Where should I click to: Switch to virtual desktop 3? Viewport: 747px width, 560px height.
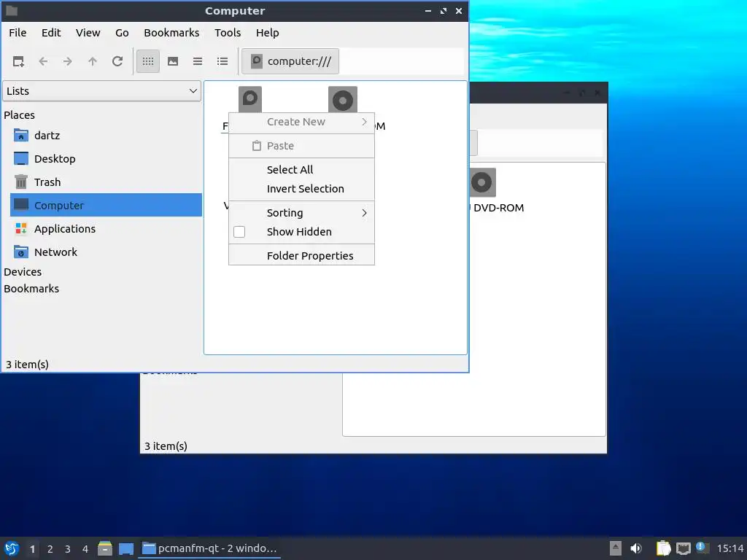[x=68, y=549]
